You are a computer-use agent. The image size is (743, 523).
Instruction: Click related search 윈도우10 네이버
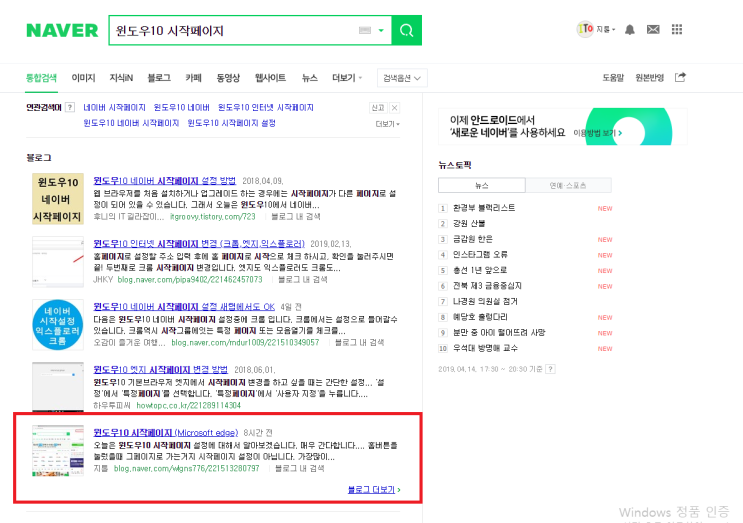(181, 108)
